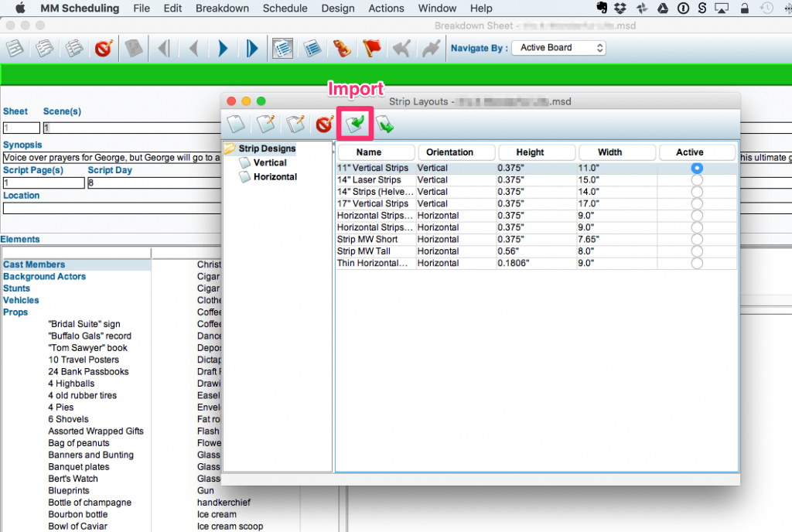Open the Dropbox menu bar icon
The width and height of the screenshot is (792, 532).
click(620, 8)
